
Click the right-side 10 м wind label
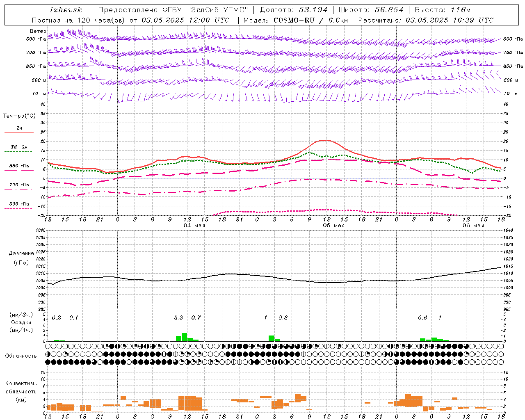coord(510,94)
